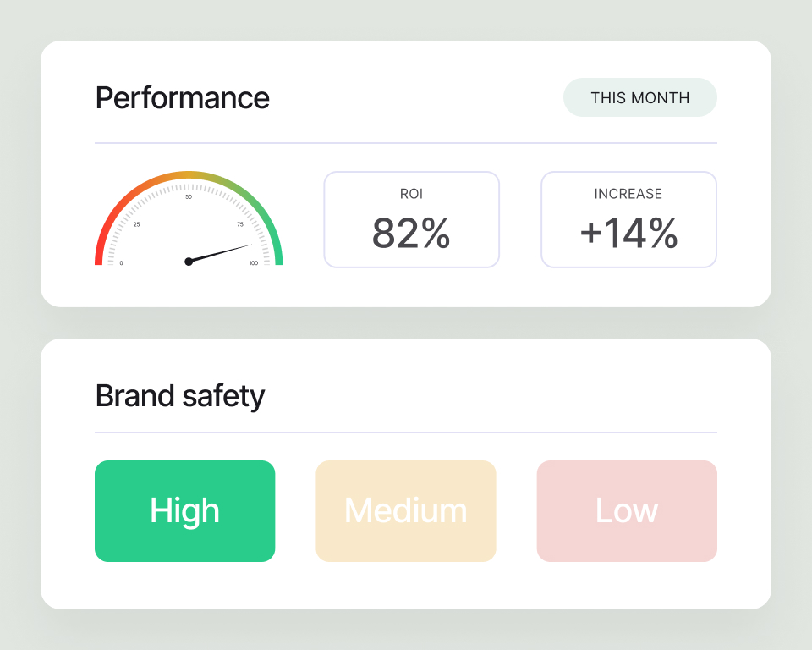Click the Brand safety section heading
812x650 pixels.
tap(180, 395)
